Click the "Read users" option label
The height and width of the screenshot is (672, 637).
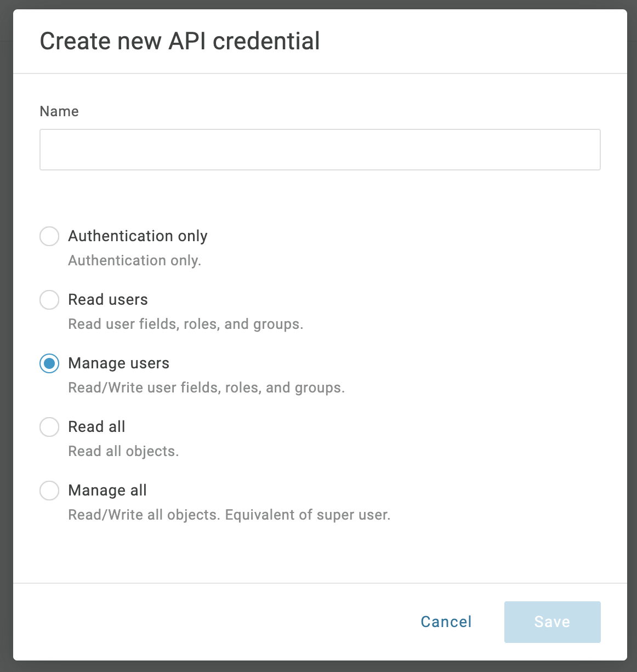108,300
